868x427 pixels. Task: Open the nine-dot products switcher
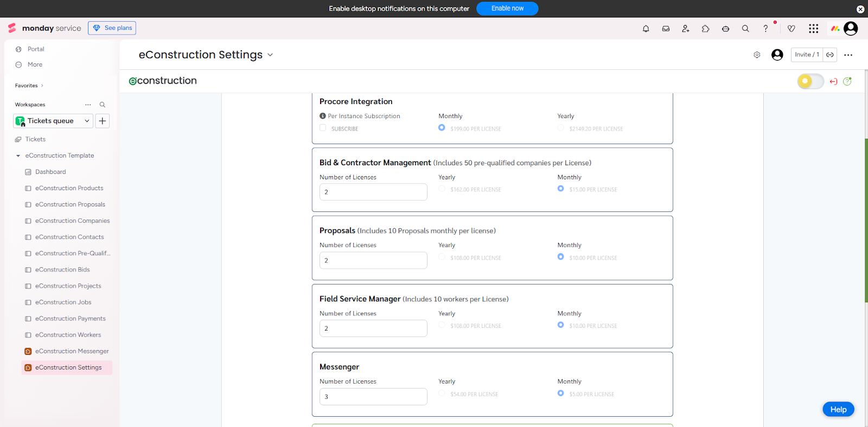813,29
